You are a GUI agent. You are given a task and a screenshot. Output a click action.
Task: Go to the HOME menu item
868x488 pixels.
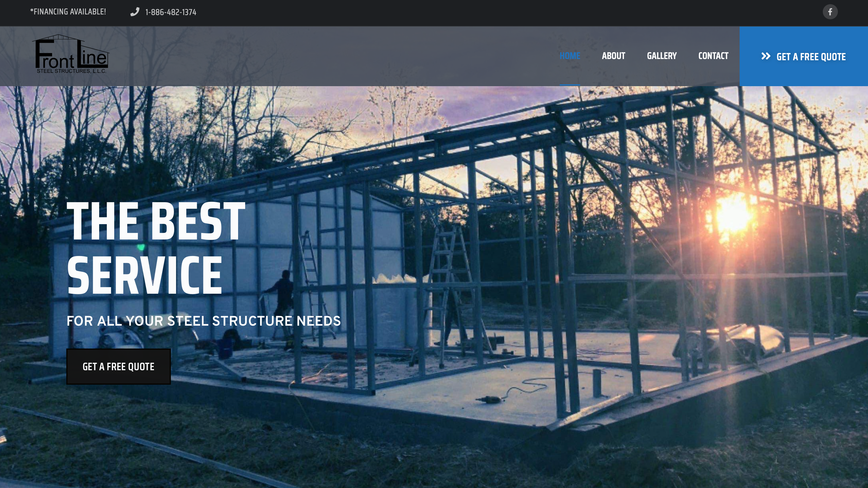pos(570,56)
